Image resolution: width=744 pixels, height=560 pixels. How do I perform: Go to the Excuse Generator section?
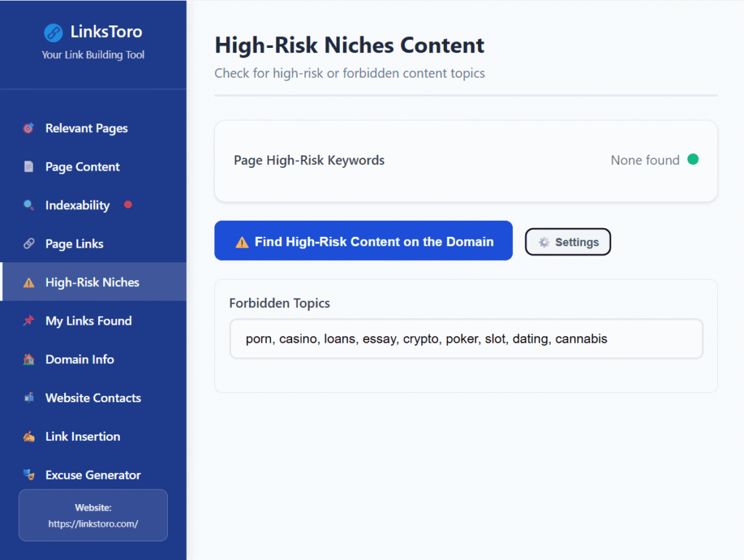click(x=93, y=475)
